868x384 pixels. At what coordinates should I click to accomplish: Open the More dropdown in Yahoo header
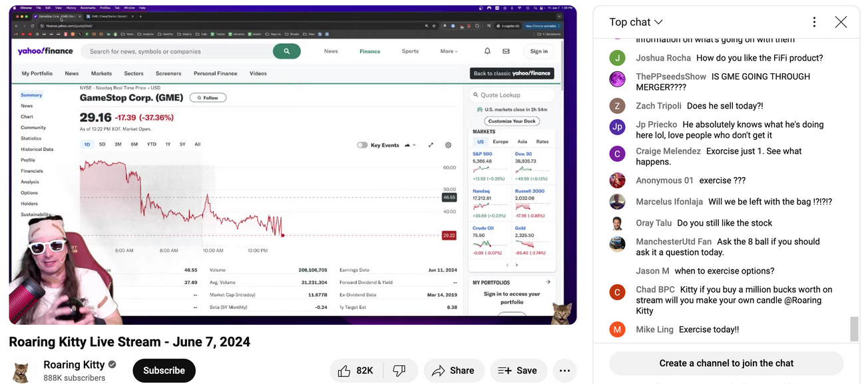[449, 51]
